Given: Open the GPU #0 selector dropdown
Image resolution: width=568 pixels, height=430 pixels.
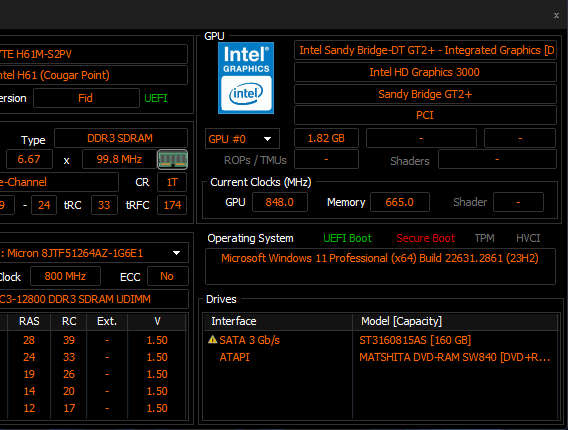Looking at the screenshot, I should coord(242,139).
